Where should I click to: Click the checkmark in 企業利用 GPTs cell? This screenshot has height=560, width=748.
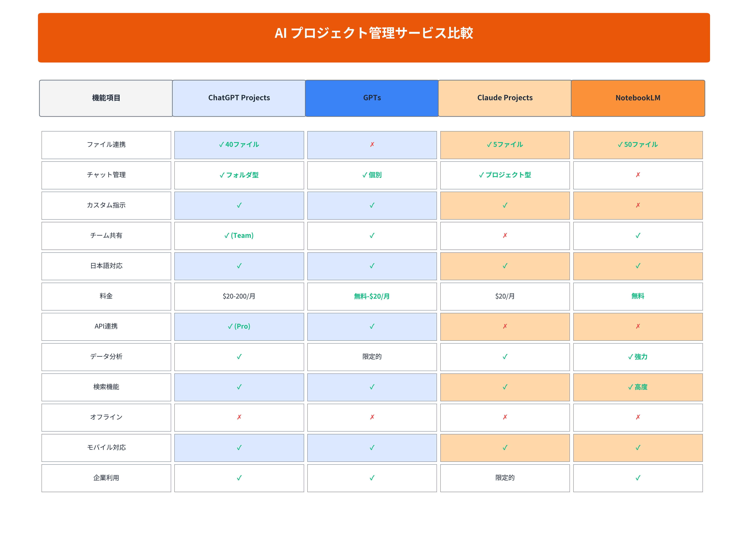pyautogui.click(x=372, y=478)
